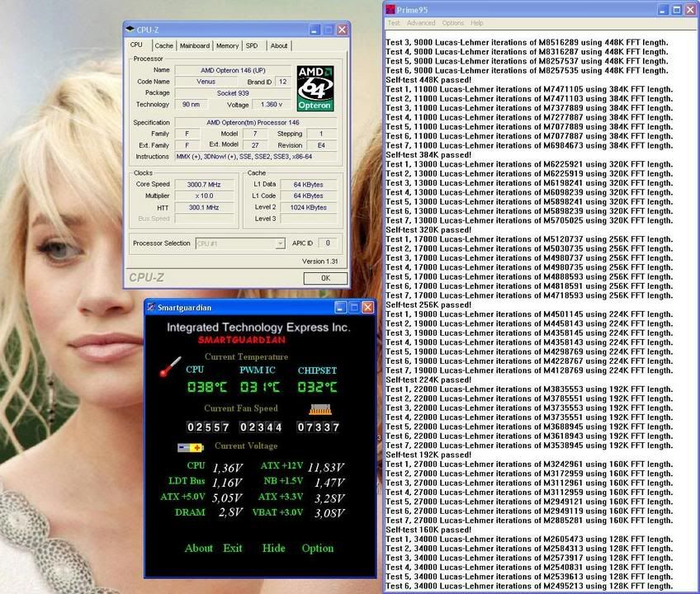This screenshot has height=594, width=700.
Task: Expand the Processor Selection dropdown
Action: point(280,243)
